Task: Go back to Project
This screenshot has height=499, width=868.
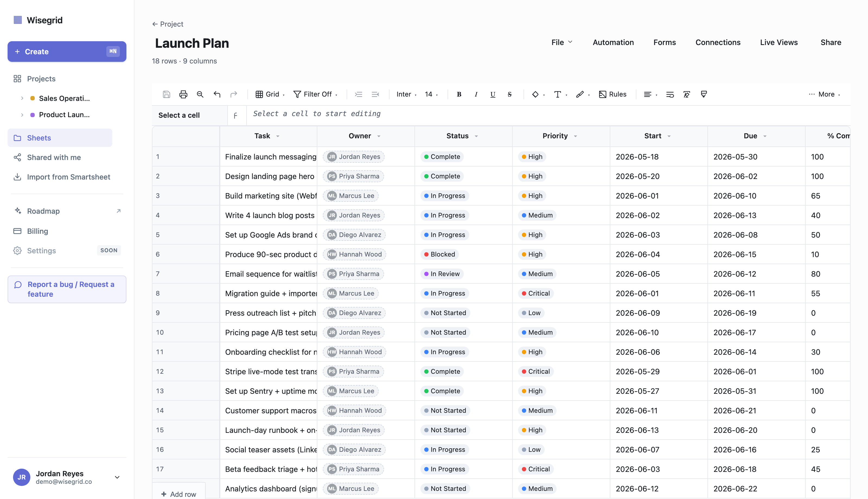Action: click(168, 24)
